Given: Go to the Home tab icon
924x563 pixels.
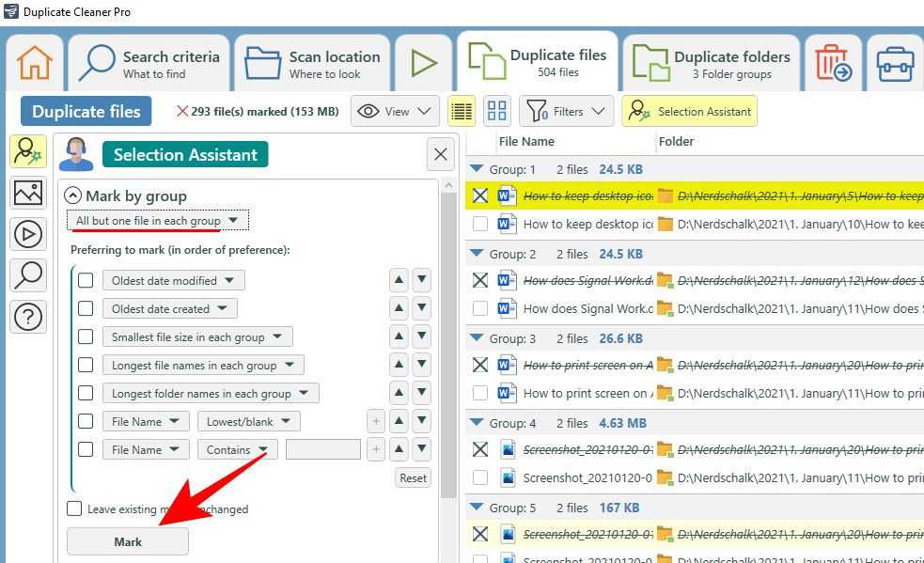Looking at the screenshot, I should click(x=34, y=63).
